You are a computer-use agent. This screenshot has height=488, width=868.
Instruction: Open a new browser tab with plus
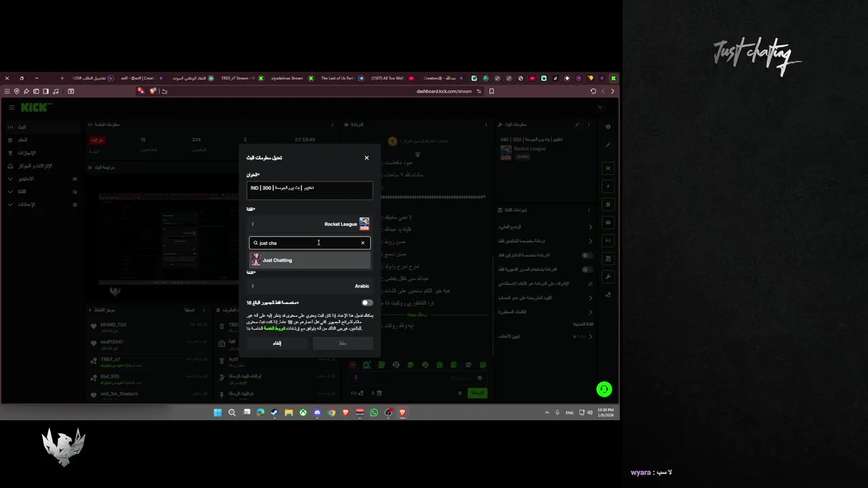62,78
